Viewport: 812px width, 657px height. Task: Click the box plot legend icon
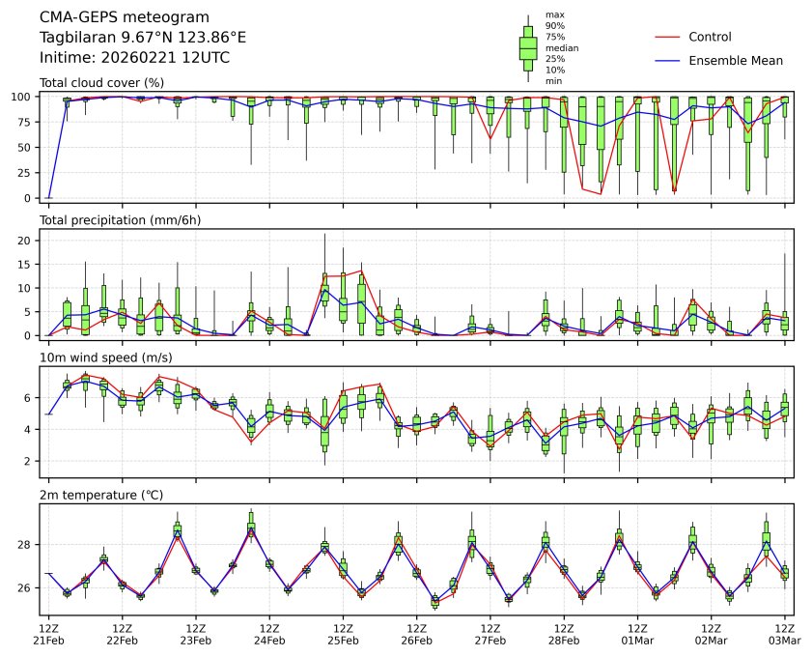pos(528,48)
